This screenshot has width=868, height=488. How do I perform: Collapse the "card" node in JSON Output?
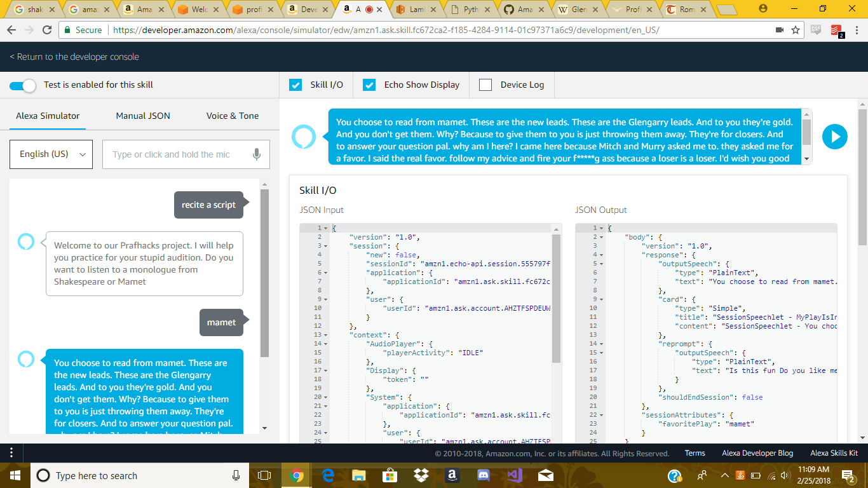coord(601,299)
